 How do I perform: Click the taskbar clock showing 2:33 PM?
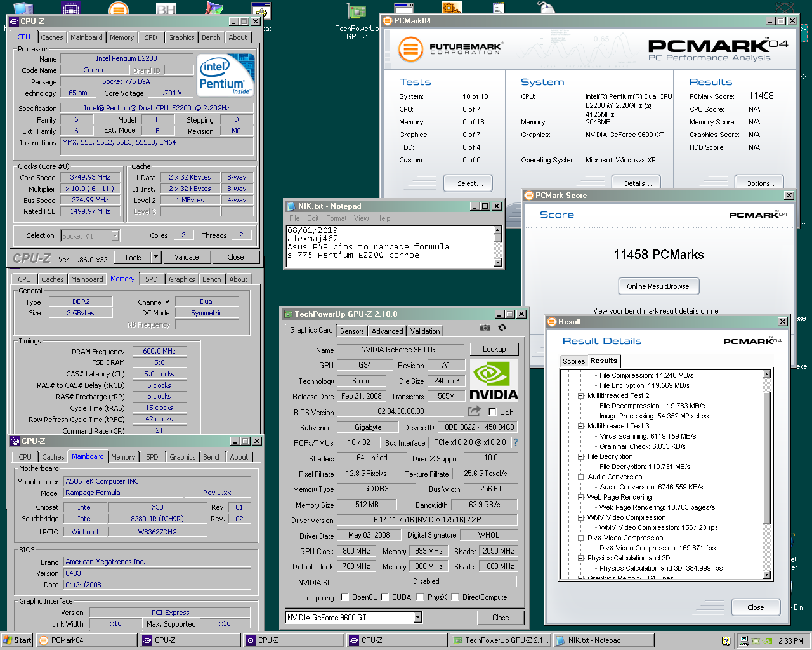(790, 641)
